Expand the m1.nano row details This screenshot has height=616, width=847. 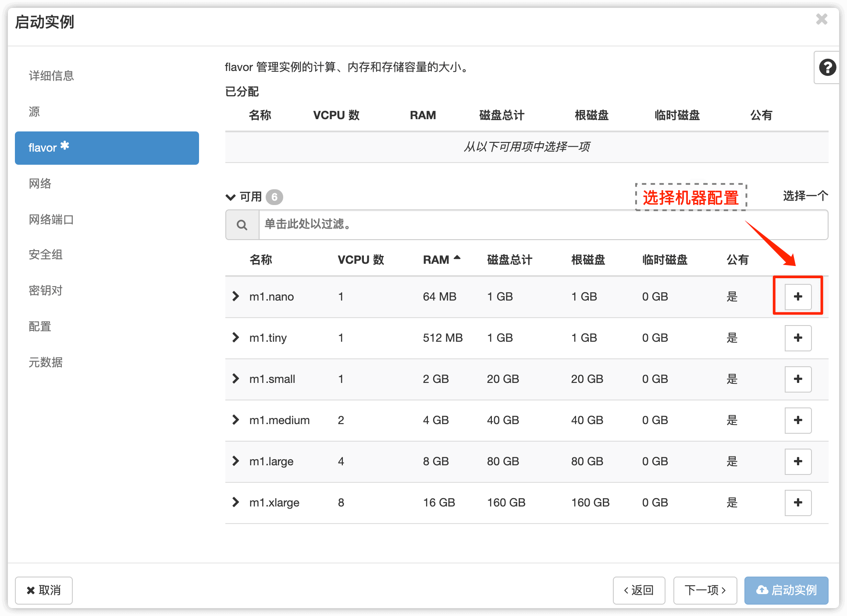pyautogui.click(x=236, y=296)
